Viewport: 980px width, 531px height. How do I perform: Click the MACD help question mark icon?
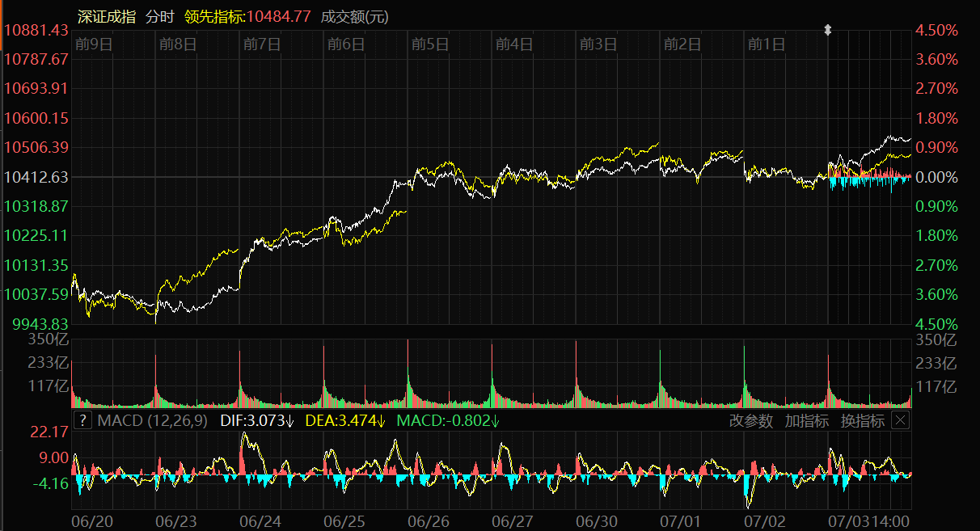(x=82, y=420)
